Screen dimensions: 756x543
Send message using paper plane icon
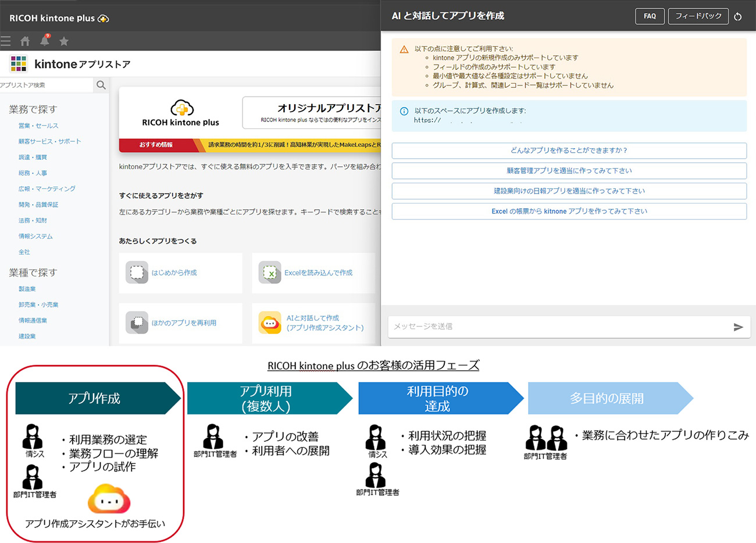tap(738, 327)
